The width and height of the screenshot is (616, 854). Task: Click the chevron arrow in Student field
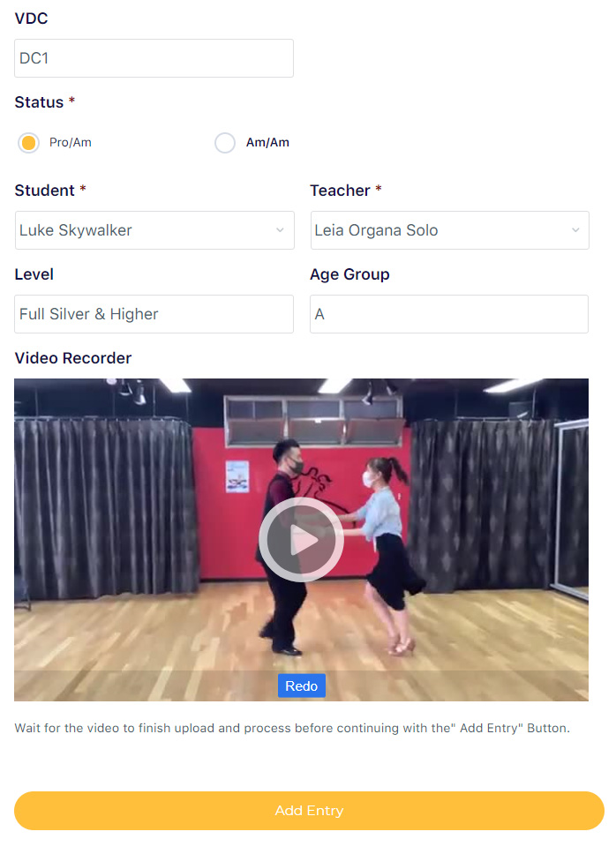pos(280,230)
